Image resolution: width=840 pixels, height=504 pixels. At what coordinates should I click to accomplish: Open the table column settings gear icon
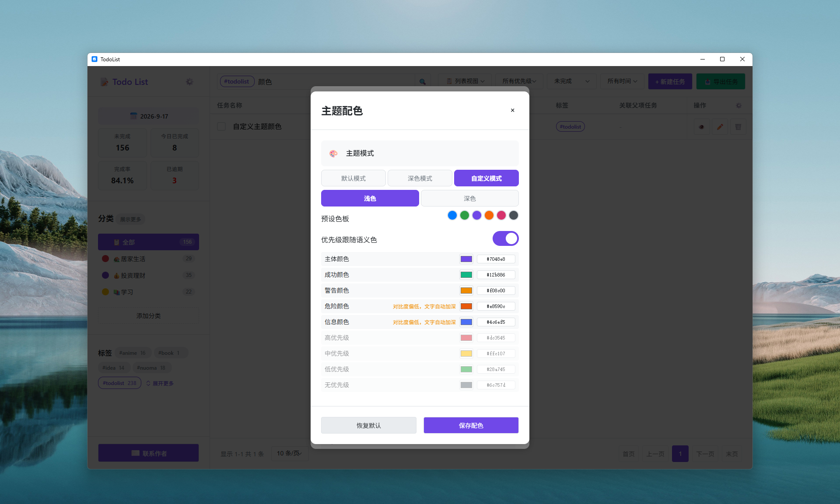pos(738,105)
